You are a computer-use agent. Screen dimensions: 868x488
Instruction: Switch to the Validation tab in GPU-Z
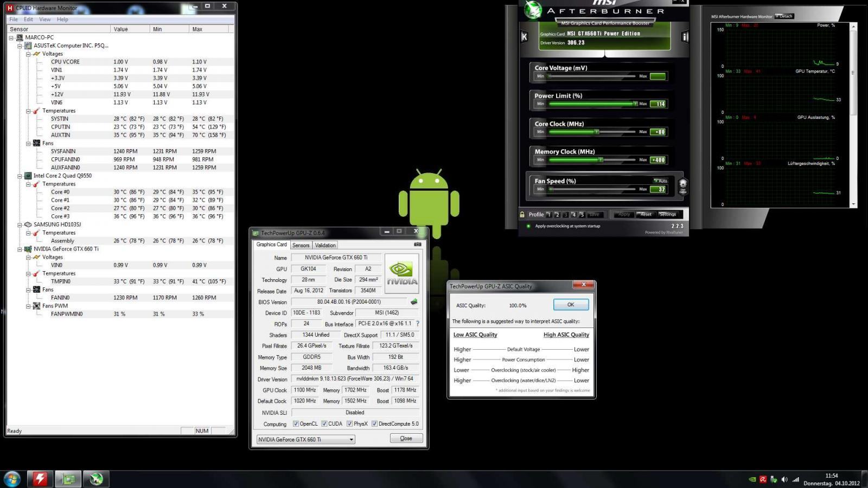(325, 245)
